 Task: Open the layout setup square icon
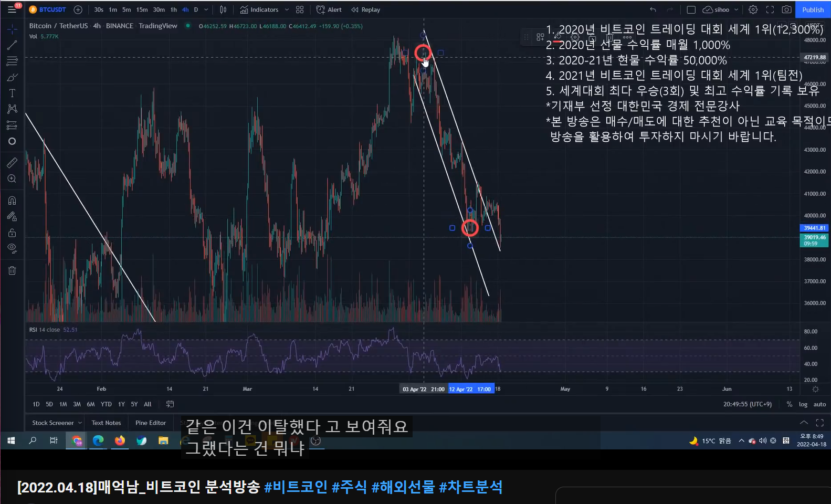691,9
